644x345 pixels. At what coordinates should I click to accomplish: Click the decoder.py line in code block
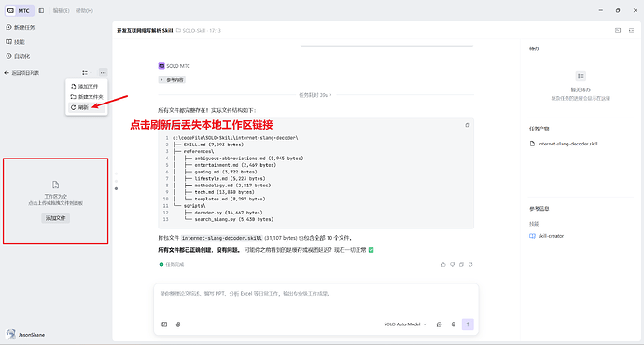pos(229,213)
